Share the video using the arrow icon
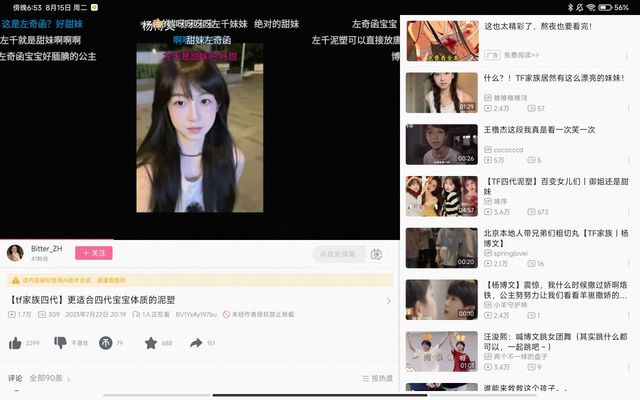 pyautogui.click(x=196, y=343)
